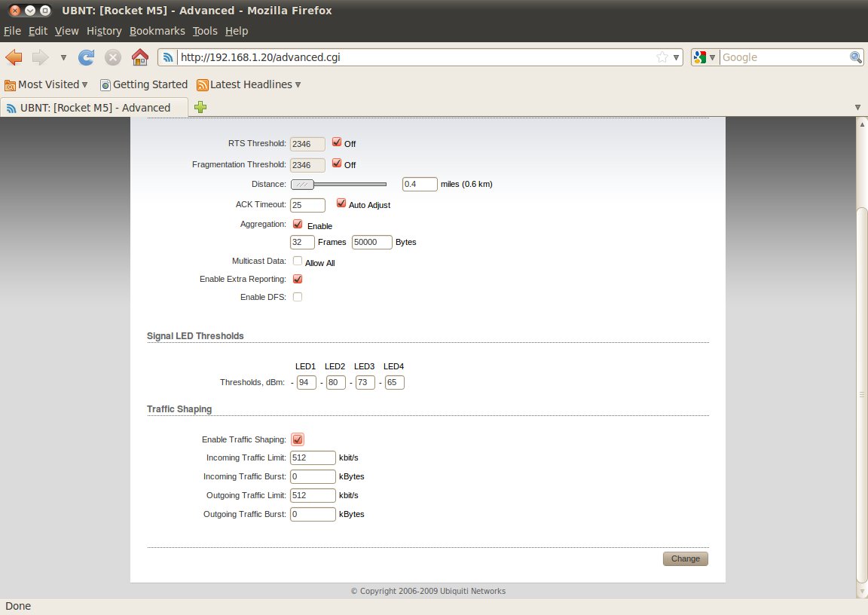Open the Getting Started bookmark
The height and width of the screenshot is (615, 868).
tap(144, 84)
